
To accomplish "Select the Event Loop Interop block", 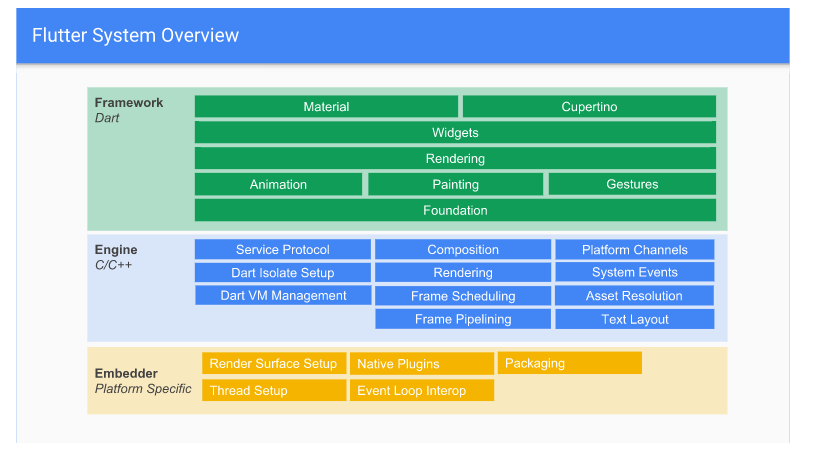I will tap(422, 390).
